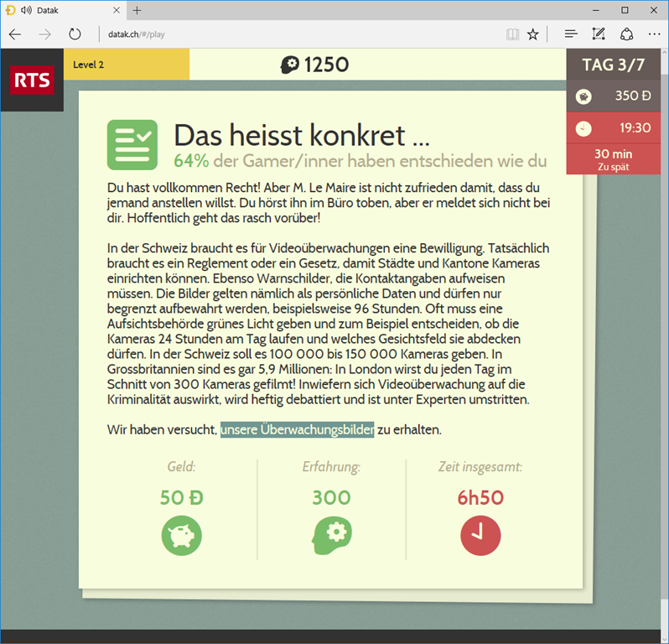Go back to previous page
This screenshot has height=644, width=669.
(15, 34)
